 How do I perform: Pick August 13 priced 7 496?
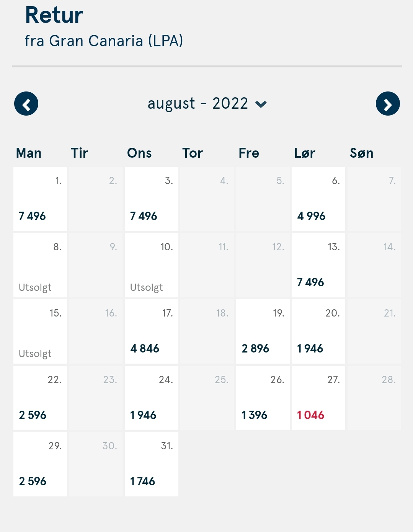pos(318,265)
